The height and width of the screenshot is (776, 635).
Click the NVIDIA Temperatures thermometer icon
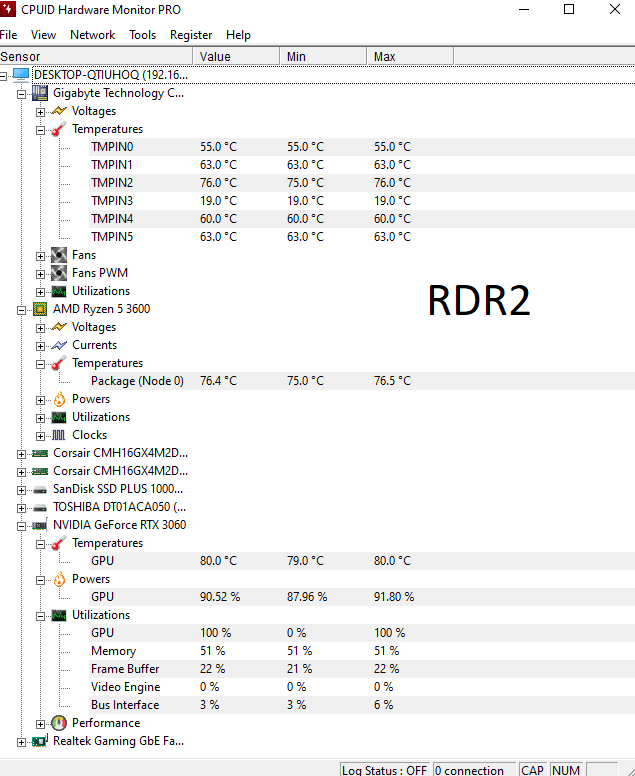pos(59,543)
